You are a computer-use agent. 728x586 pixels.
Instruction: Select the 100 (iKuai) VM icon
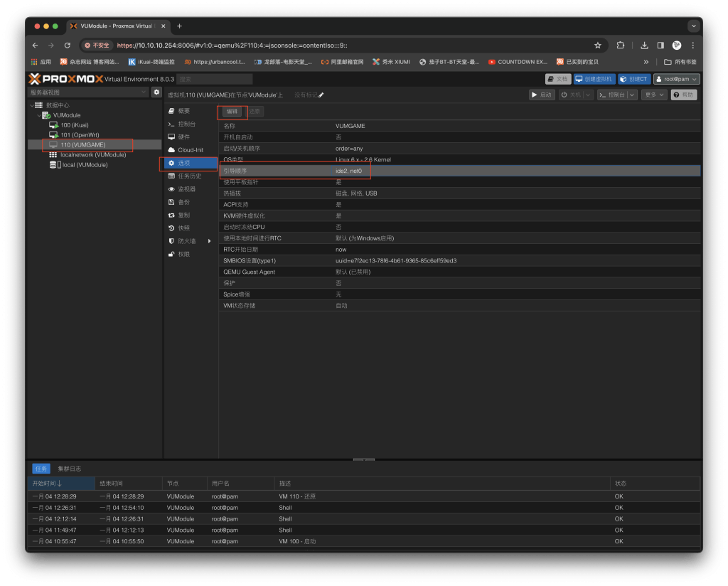53,125
